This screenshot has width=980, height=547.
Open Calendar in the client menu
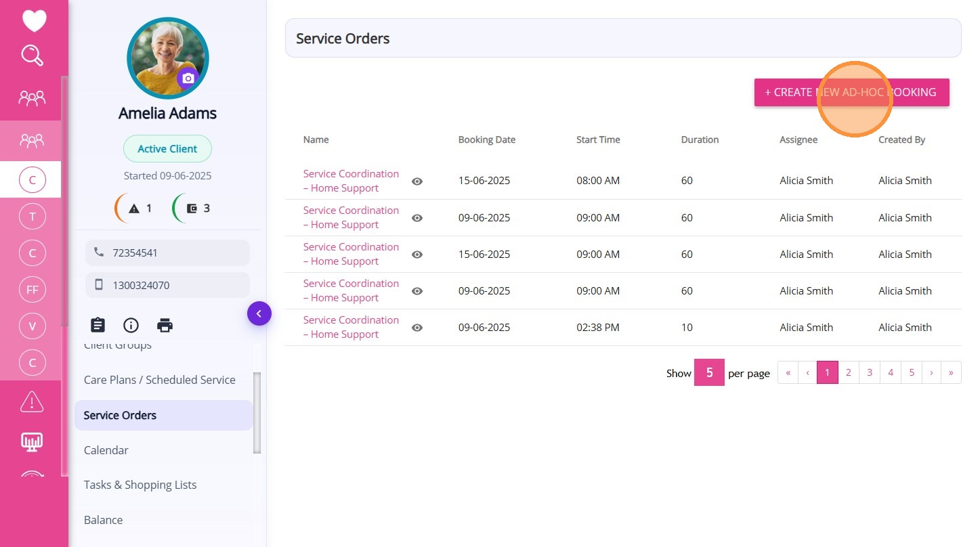106,450
